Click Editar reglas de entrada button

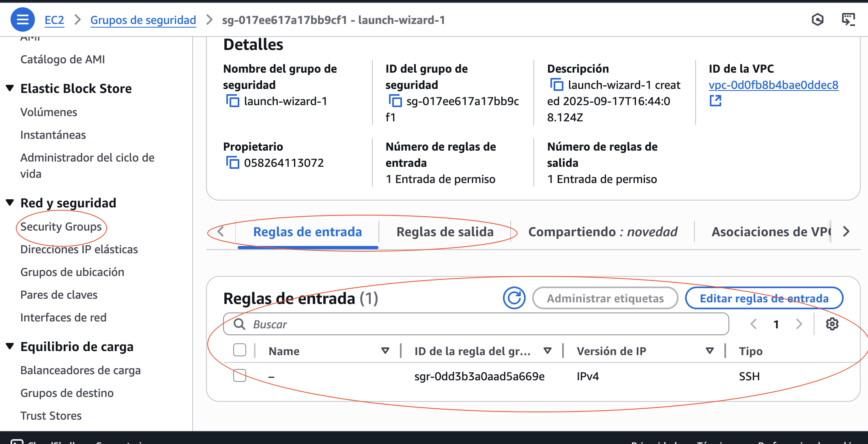click(764, 298)
